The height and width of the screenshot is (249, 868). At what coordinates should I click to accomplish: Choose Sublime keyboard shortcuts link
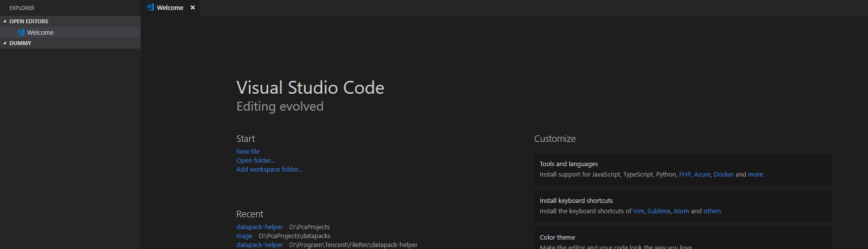pyautogui.click(x=658, y=211)
